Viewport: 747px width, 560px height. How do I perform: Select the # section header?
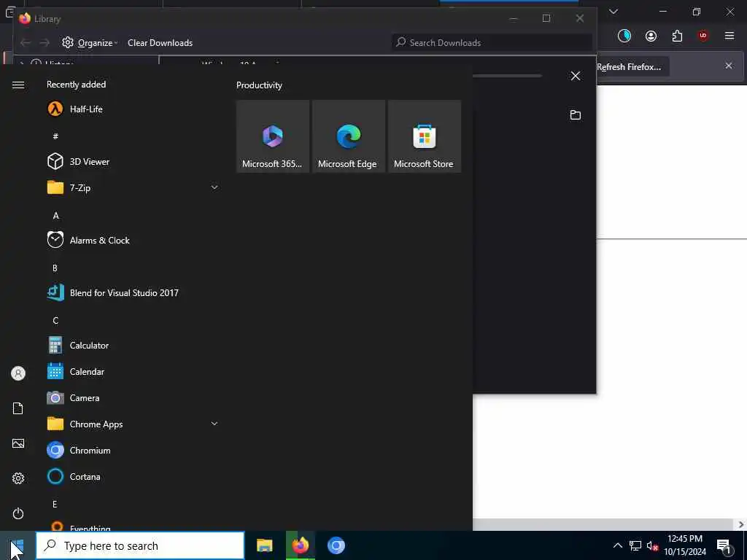[55, 136]
